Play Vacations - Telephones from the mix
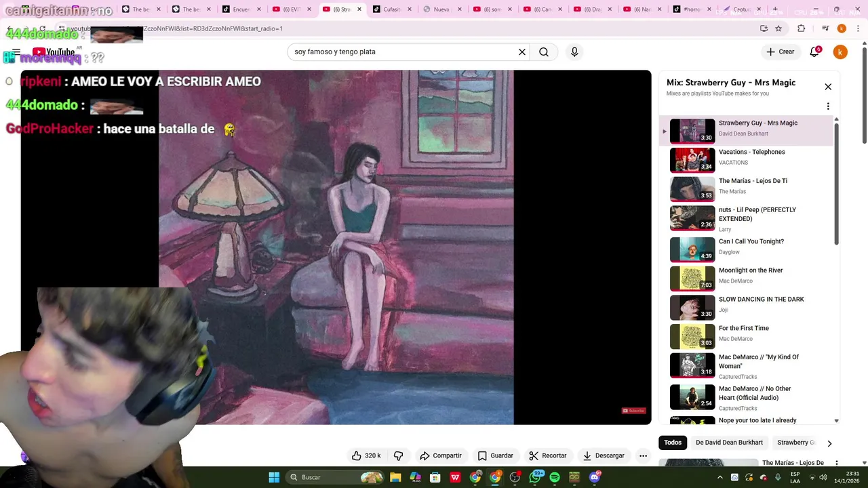Screen dimensions: 868x488 (746, 160)
